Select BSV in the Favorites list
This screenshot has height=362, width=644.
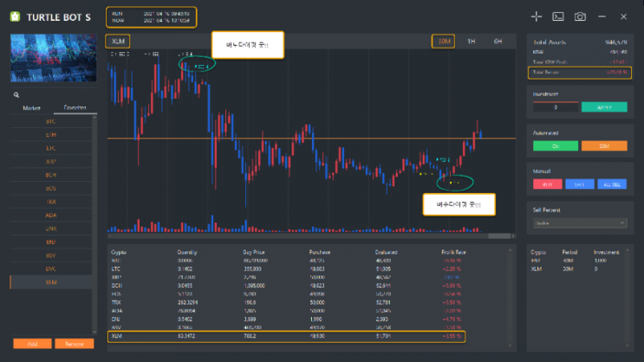51,255
